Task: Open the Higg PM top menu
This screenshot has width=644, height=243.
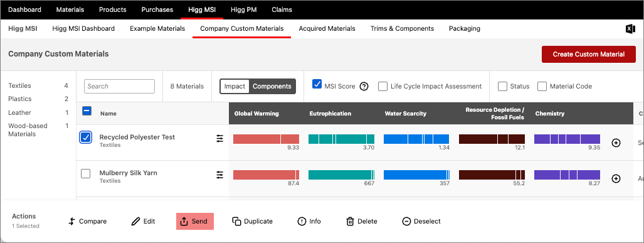Action: 243,9
